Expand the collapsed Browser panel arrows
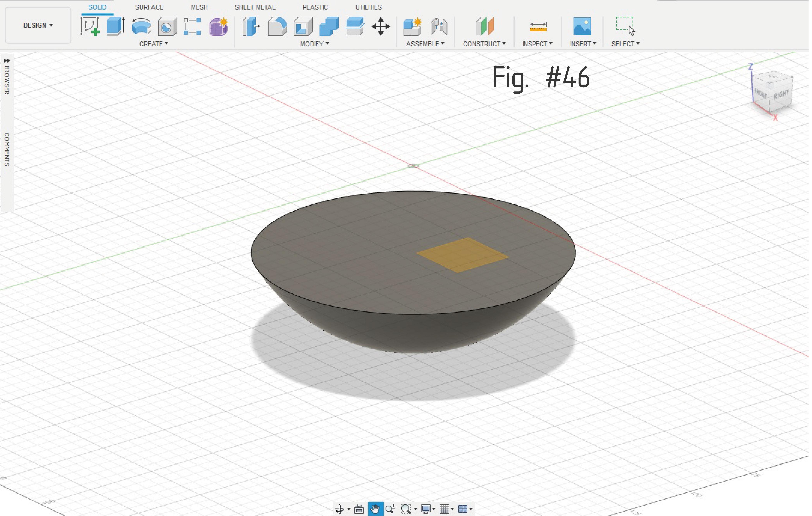The width and height of the screenshot is (812, 516). coord(7,61)
